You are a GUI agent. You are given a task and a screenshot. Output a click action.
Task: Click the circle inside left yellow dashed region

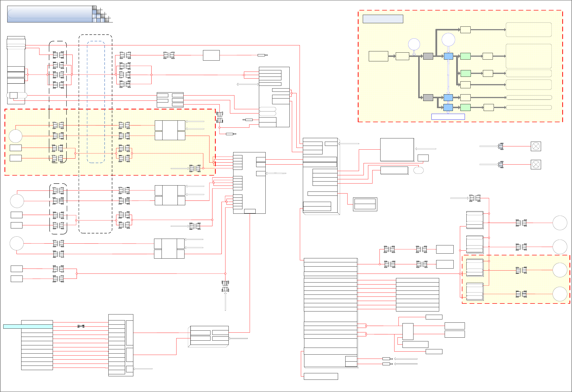(x=15, y=136)
